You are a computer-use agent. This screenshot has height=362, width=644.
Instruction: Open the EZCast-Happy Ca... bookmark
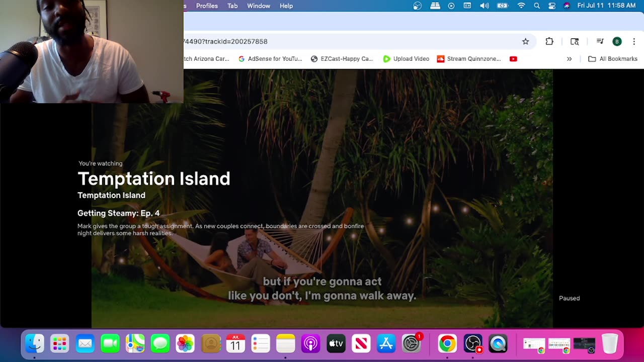(342, 59)
